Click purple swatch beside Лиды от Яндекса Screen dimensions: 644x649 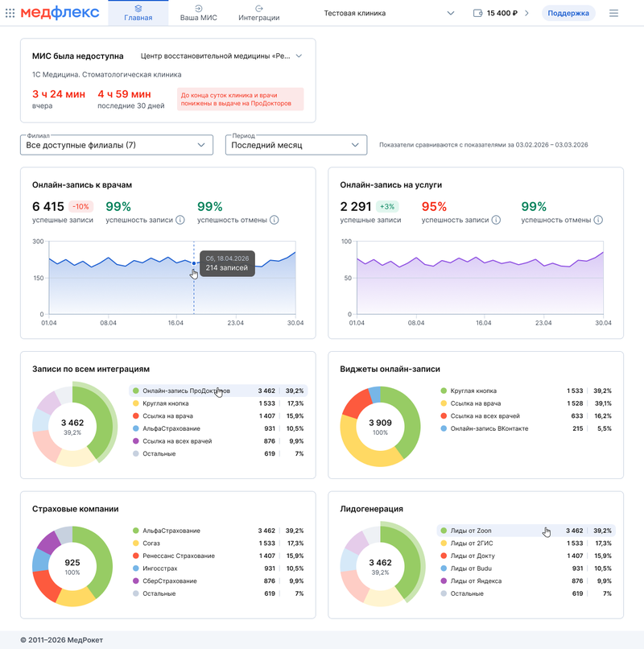click(x=444, y=581)
